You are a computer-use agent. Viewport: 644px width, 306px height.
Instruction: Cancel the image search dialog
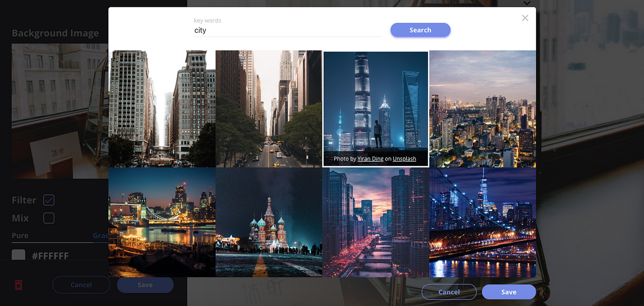pos(449,292)
